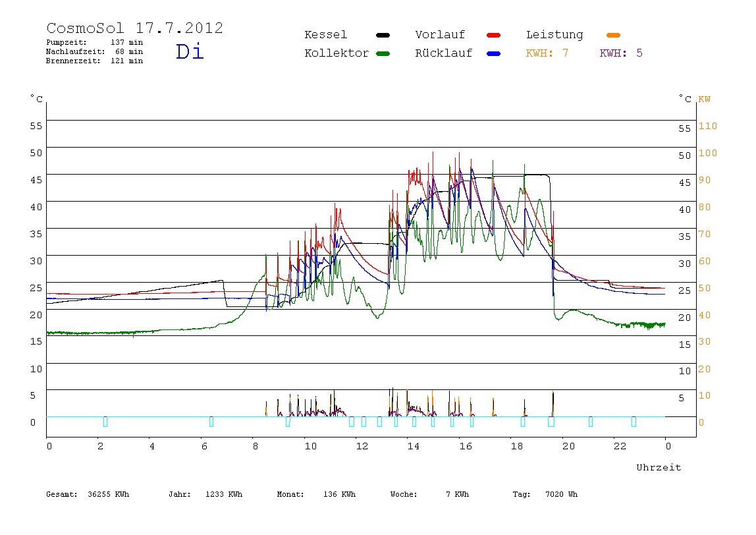Click the orange KWH: 7 readout
This screenshot has height=535, width=756.
click(x=547, y=53)
